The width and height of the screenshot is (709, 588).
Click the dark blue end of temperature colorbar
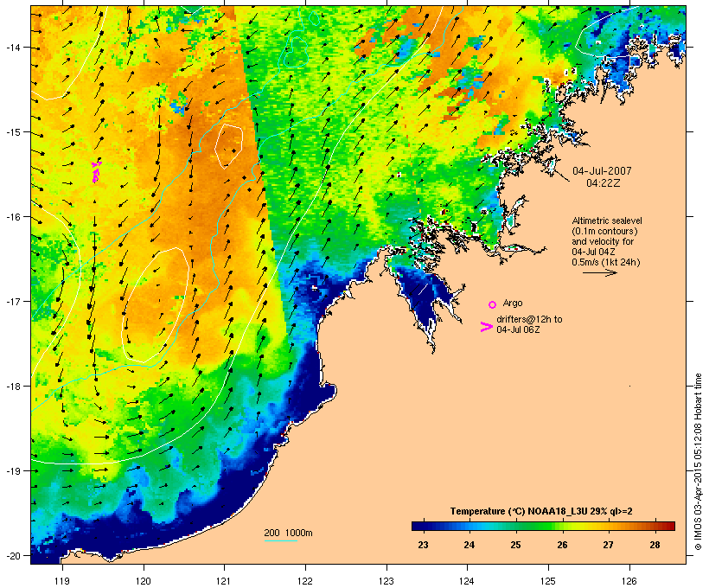pos(418,526)
